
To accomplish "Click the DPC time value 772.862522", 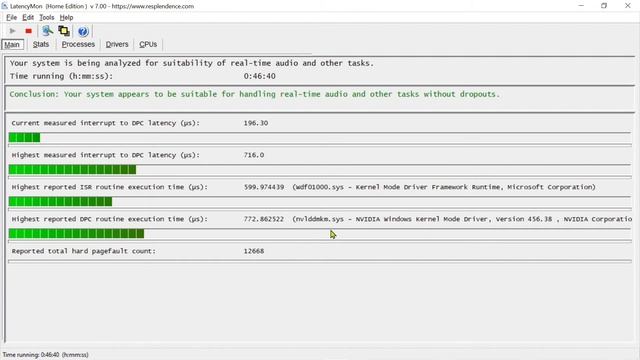I will pos(264,219).
